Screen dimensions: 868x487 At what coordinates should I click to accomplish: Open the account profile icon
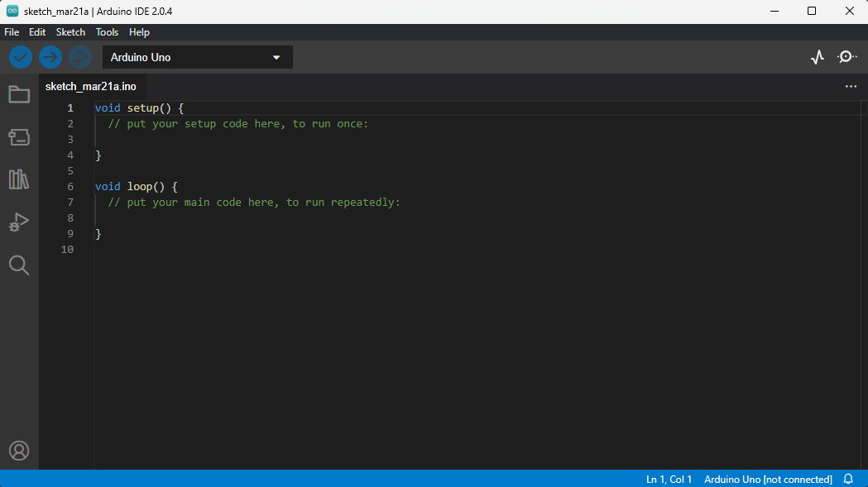click(19, 451)
